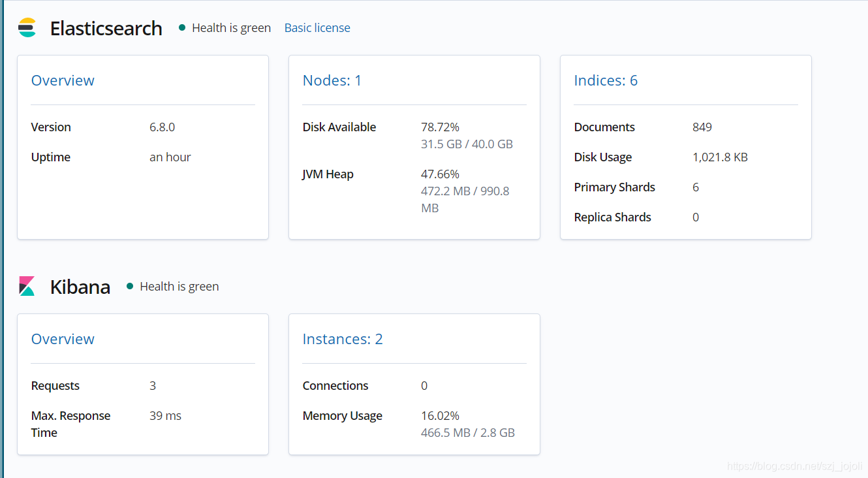Click the Elasticsearch logo icon

point(27,28)
